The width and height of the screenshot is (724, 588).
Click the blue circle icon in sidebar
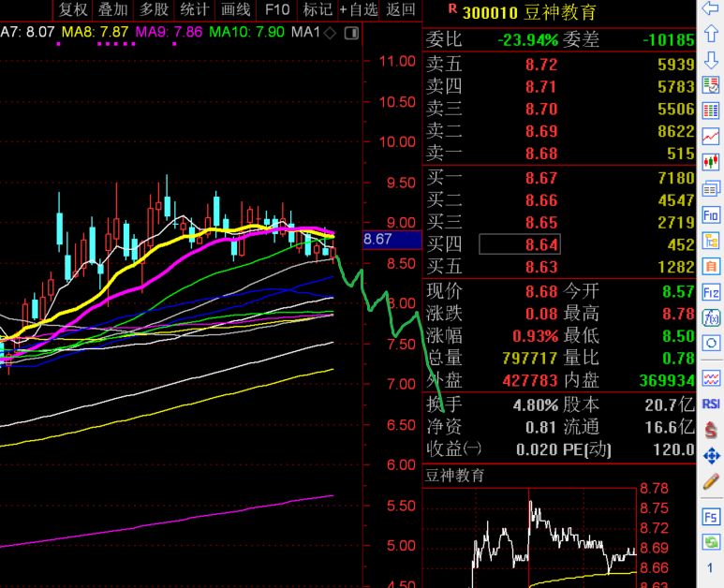711,344
